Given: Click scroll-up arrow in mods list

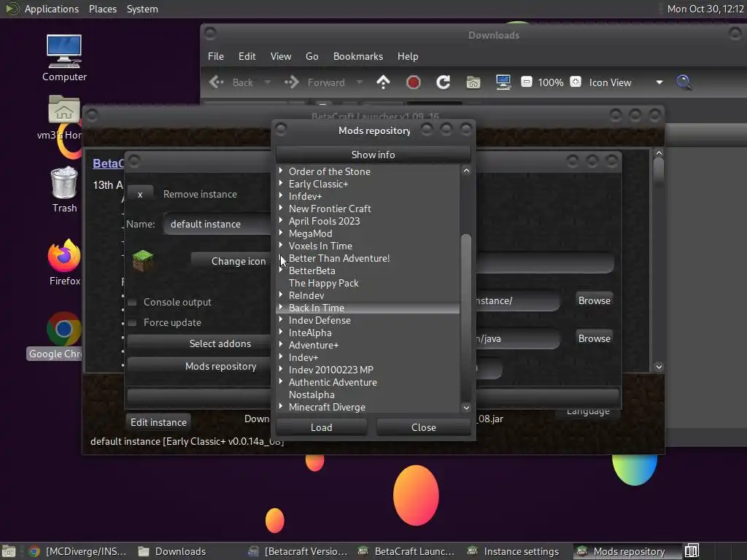Looking at the screenshot, I should pos(466,171).
